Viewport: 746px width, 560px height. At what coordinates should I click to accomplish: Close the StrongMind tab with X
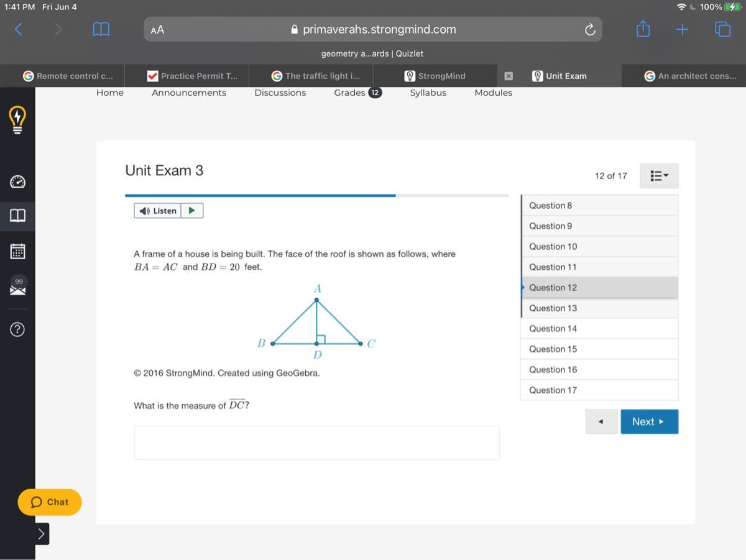(x=508, y=76)
